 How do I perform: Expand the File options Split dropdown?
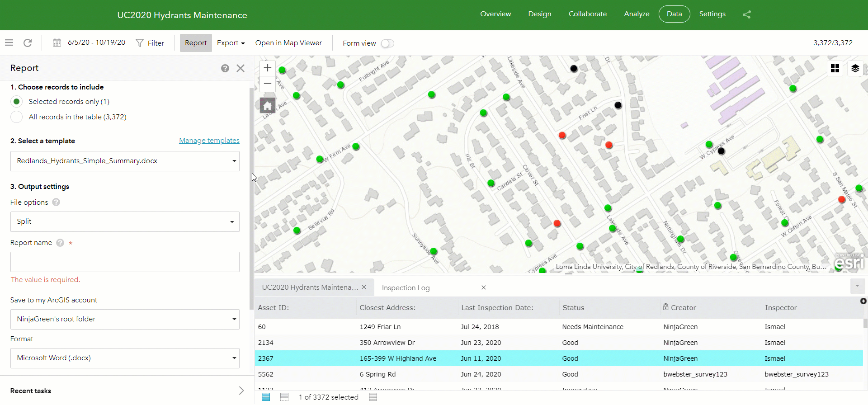tap(125, 222)
